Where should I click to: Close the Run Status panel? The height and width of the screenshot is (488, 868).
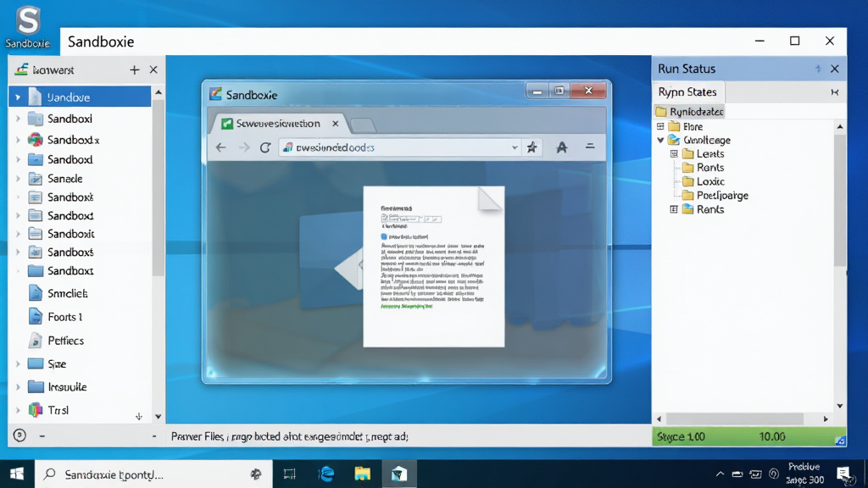tap(835, 69)
